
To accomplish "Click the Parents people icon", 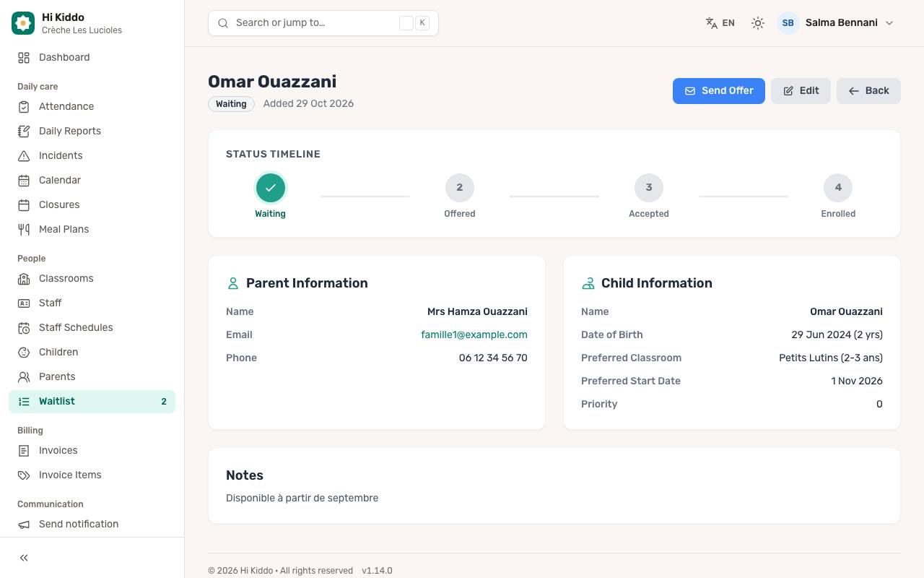I will 24,377.
